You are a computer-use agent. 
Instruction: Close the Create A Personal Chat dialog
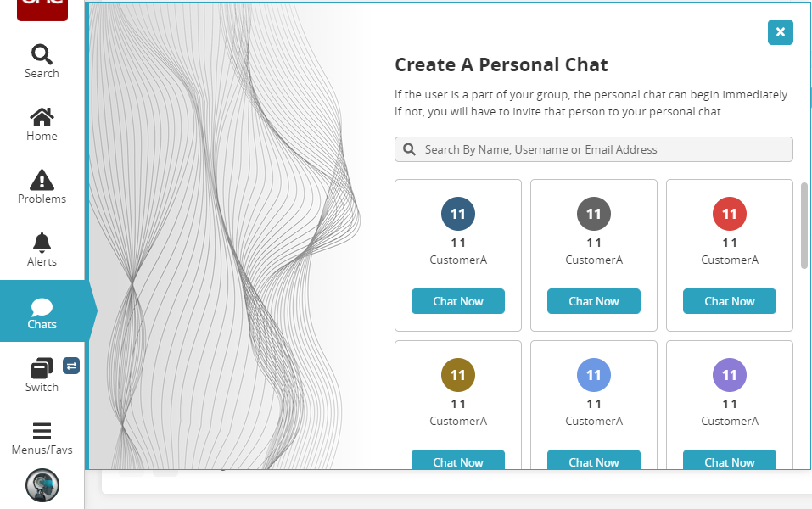point(780,32)
